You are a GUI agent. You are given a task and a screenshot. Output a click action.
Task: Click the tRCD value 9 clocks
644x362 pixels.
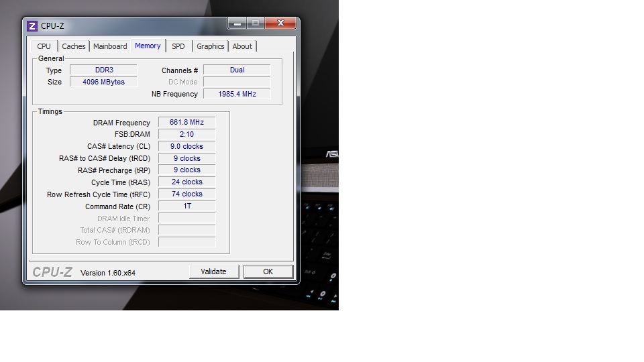pyautogui.click(x=187, y=158)
